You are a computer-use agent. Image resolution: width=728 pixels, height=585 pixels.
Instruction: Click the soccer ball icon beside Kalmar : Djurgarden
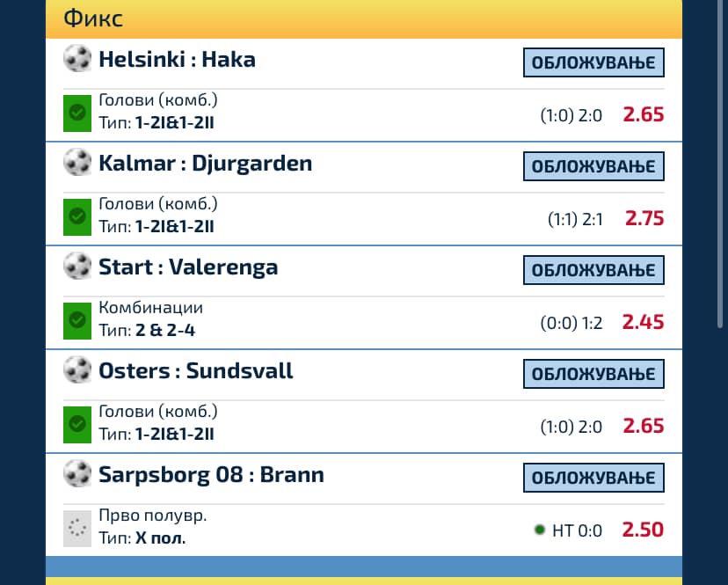tap(77, 163)
